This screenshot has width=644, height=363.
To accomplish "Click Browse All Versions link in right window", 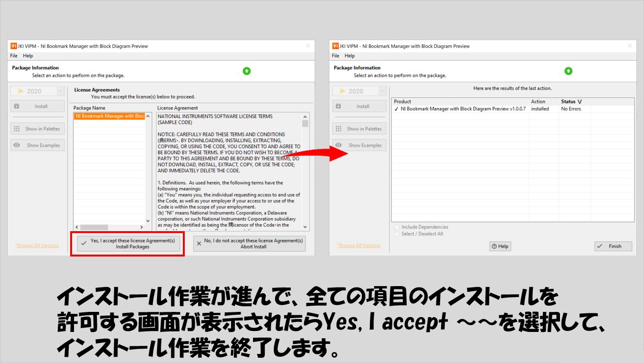I will (359, 246).
